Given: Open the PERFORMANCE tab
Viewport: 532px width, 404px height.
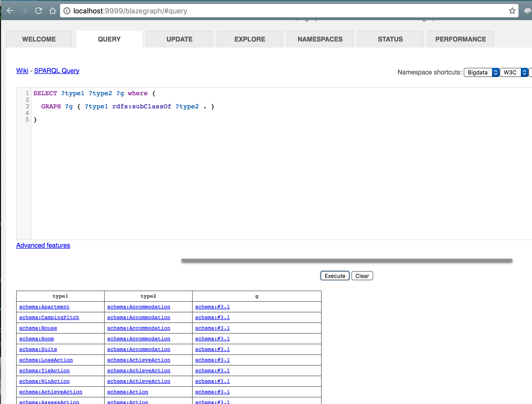Looking at the screenshot, I should coord(460,39).
